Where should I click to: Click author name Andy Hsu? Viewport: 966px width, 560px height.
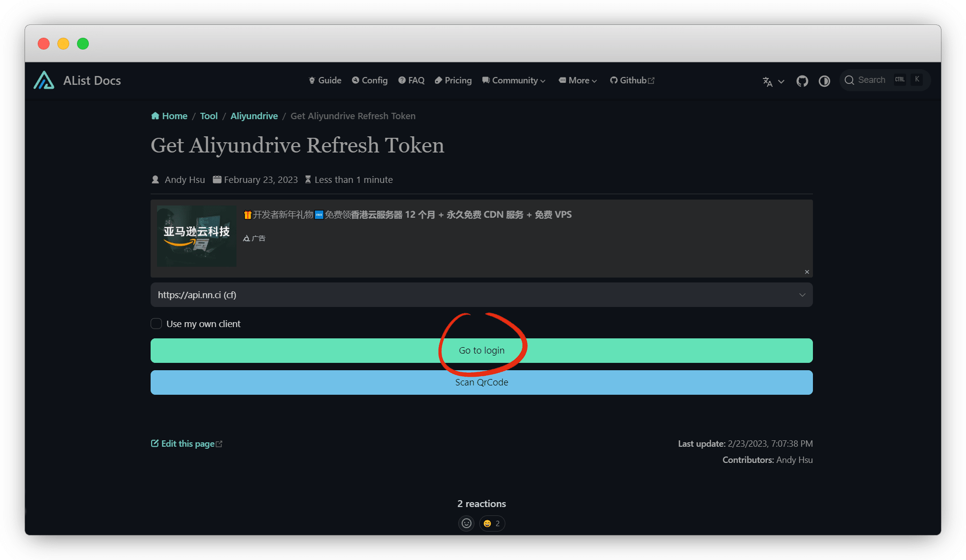tap(184, 180)
